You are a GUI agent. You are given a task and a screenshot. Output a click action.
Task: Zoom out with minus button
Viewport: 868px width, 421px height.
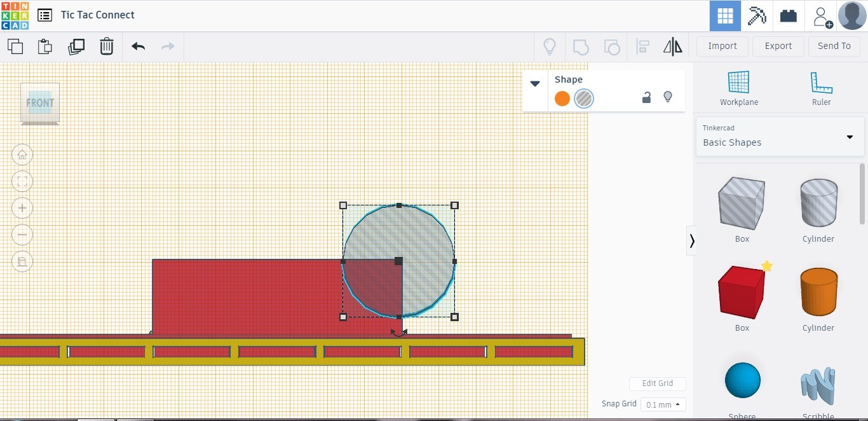(22, 235)
